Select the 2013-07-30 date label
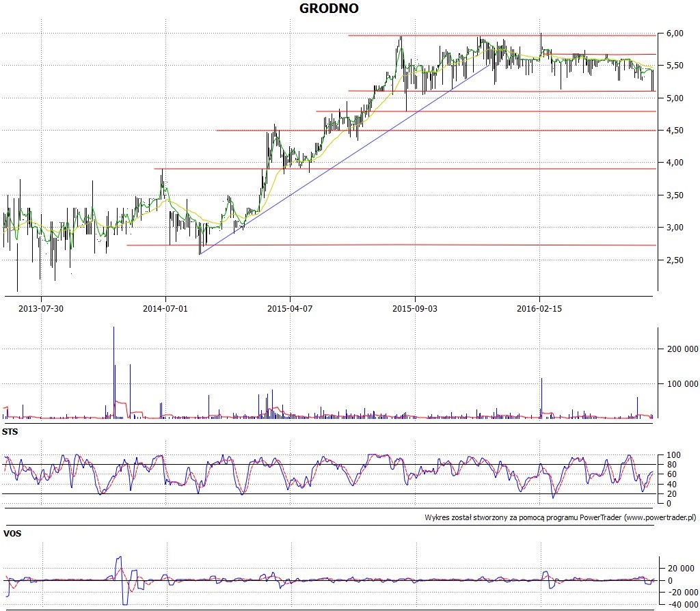The image size is (700, 611). tap(41, 308)
